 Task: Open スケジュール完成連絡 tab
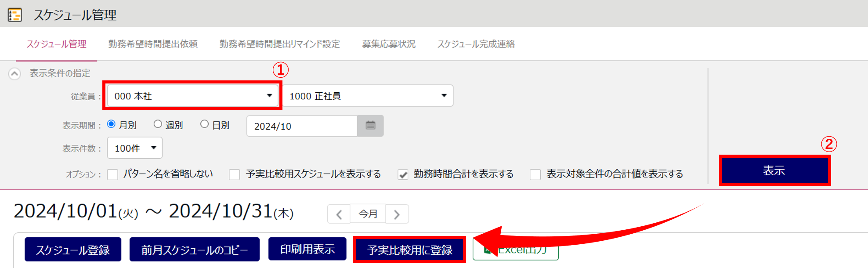tap(476, 44)
